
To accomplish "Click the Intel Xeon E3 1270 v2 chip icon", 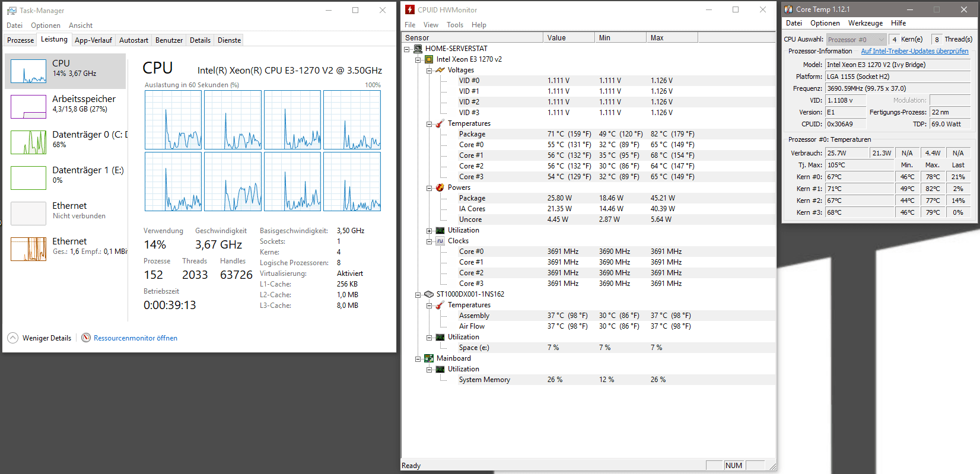I will (x=429, y=59).
